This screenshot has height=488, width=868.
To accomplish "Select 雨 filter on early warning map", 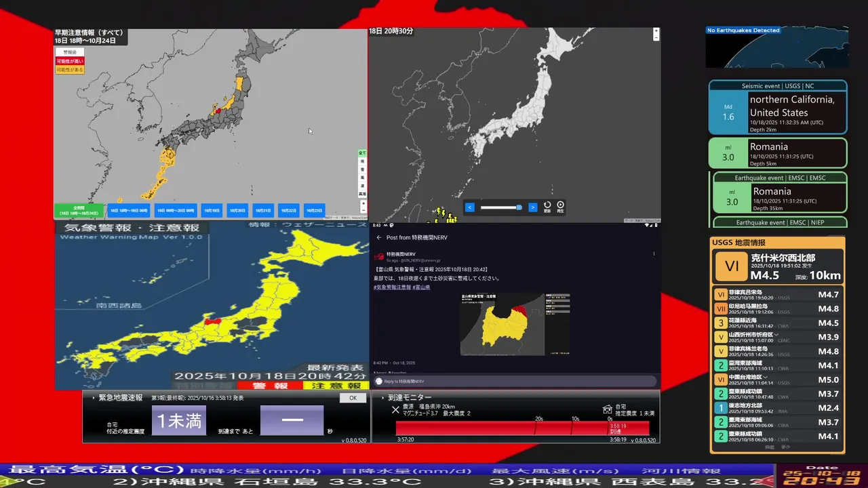I will pos(362,161).
